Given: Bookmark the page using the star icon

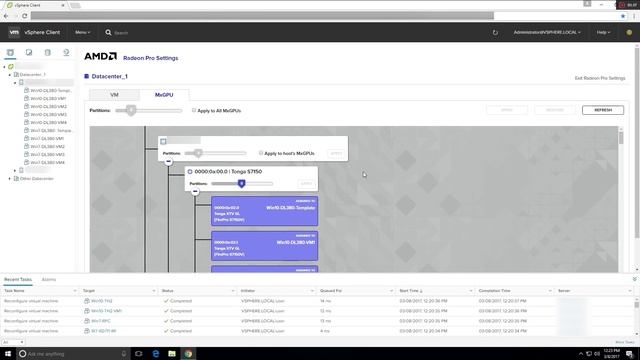Looking at the screenshot, I should coord(623,16).
